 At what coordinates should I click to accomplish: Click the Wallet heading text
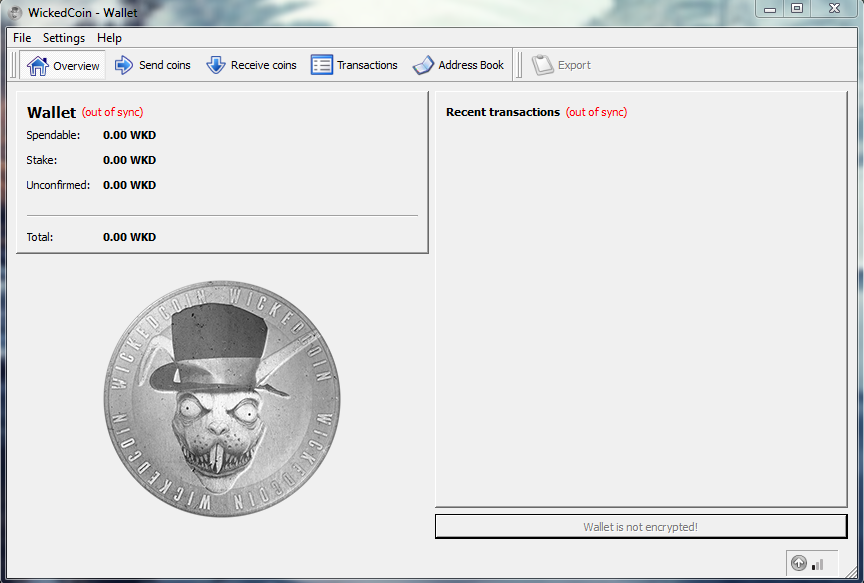tap(51, 112)
